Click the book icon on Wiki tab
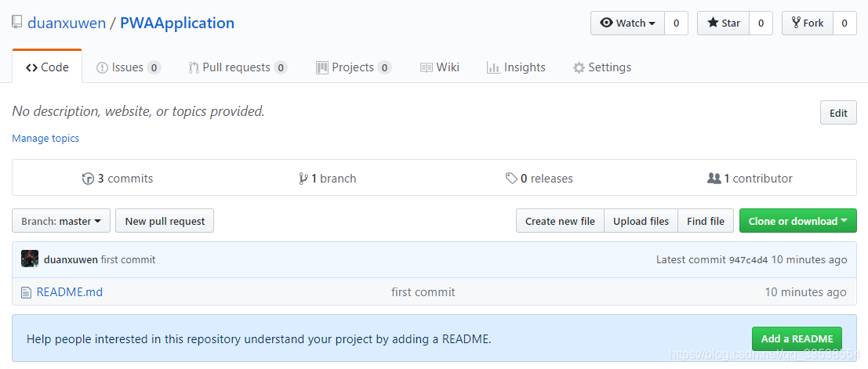Viewport: 868px width, 369px height. point(427,67)
